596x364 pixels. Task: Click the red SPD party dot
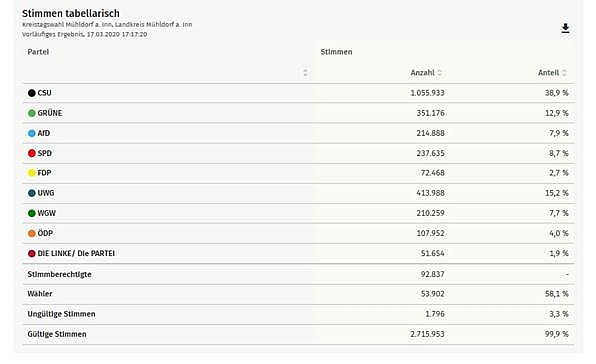32,153
